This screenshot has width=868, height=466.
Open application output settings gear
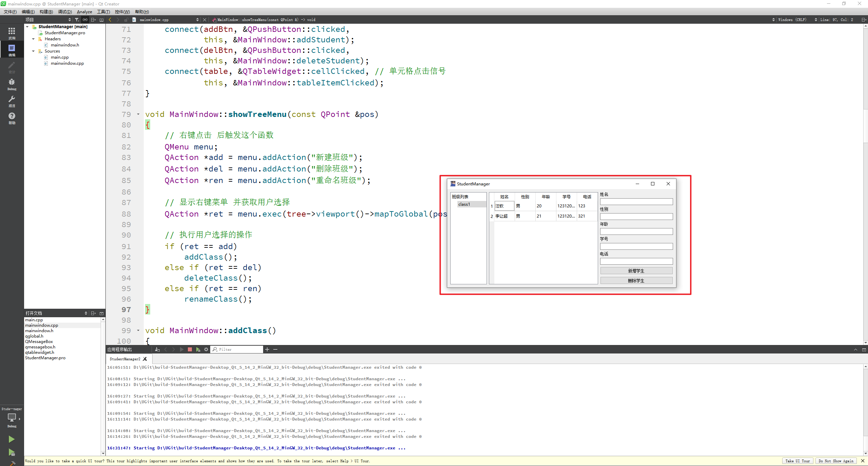coord(206,349)
